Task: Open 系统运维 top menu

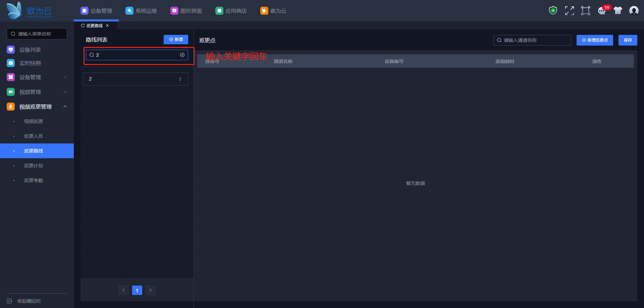Action: [141, 11]
